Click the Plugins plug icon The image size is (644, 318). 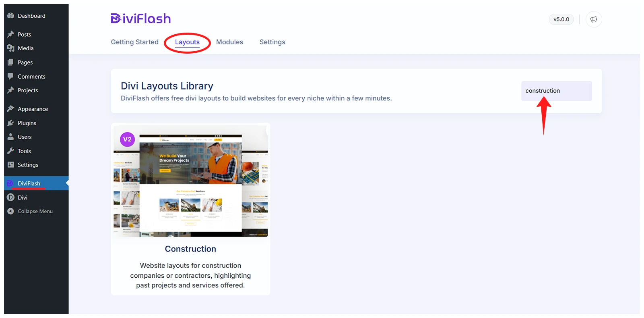[x=11, y=123]
